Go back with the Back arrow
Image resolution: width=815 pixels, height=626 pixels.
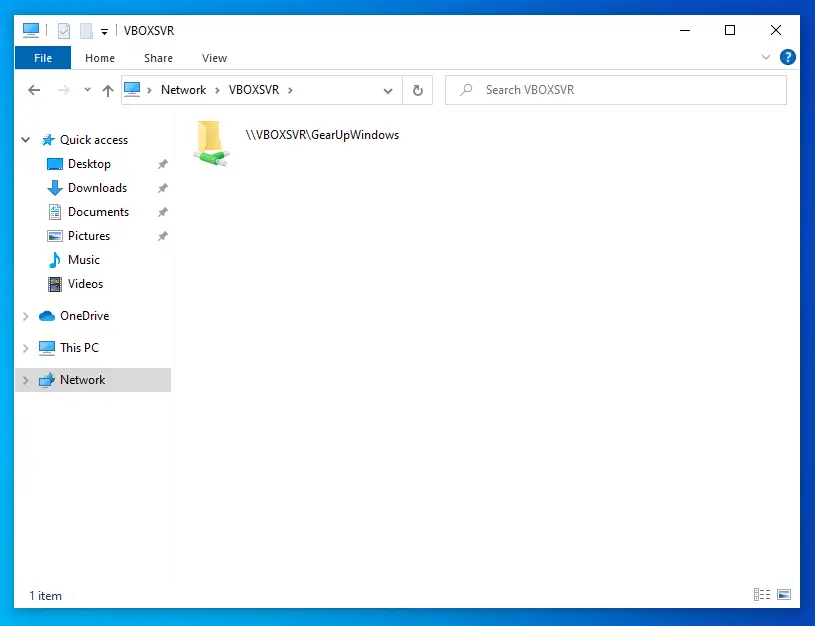(x=34, y=90)
